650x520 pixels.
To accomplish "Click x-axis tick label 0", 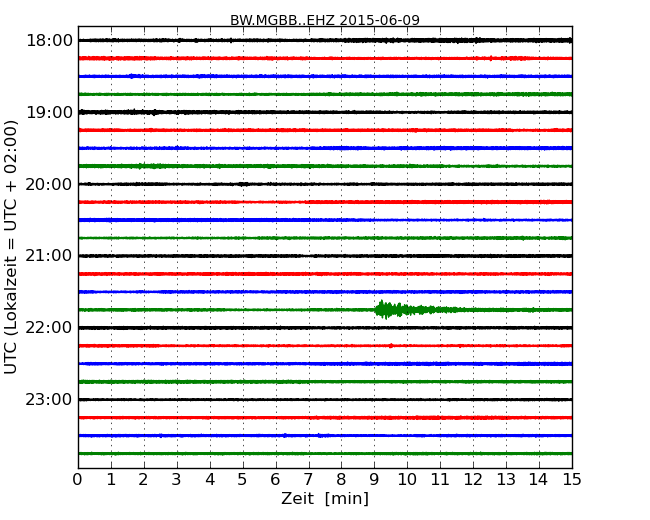I will (78, 480).
